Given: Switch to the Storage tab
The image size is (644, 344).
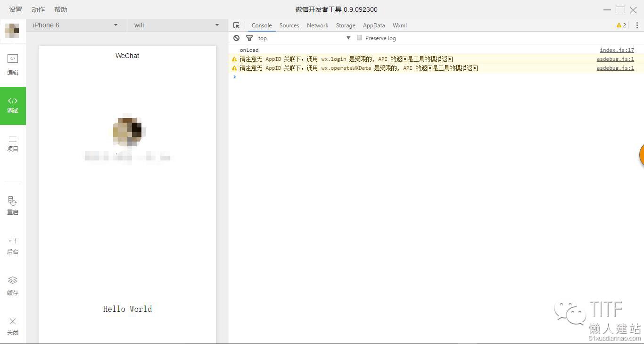Looking at the screenshot, I should (346, 25).
